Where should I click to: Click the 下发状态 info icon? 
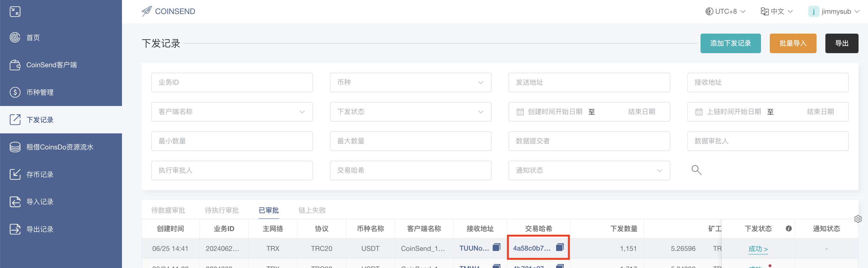(788, 229)
